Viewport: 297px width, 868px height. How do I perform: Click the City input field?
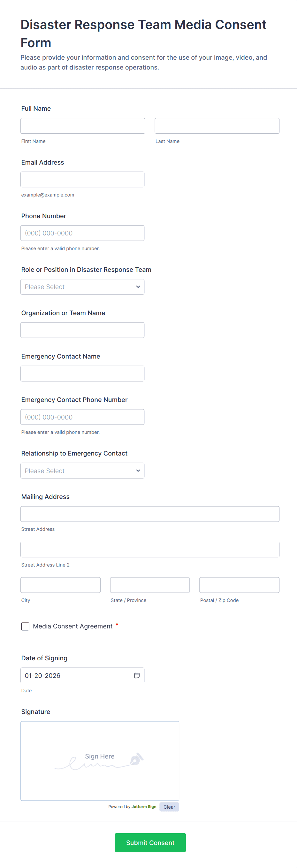coord(60,585)
